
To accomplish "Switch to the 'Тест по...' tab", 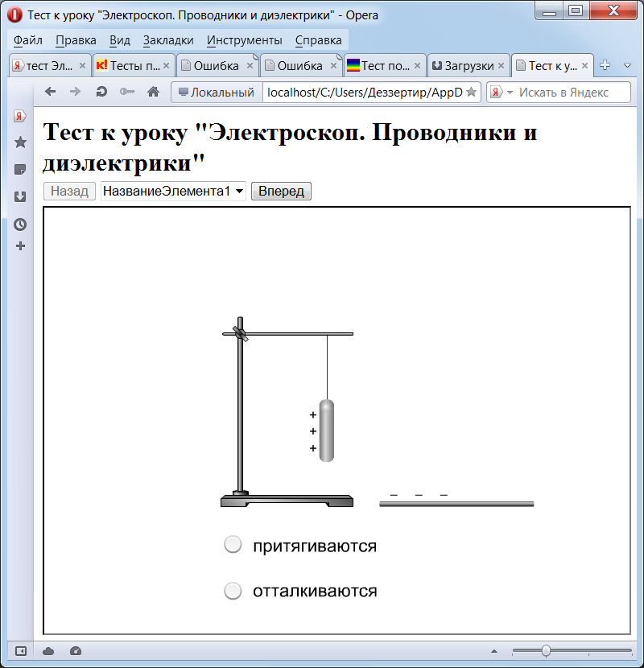I will tap(383, 66).
